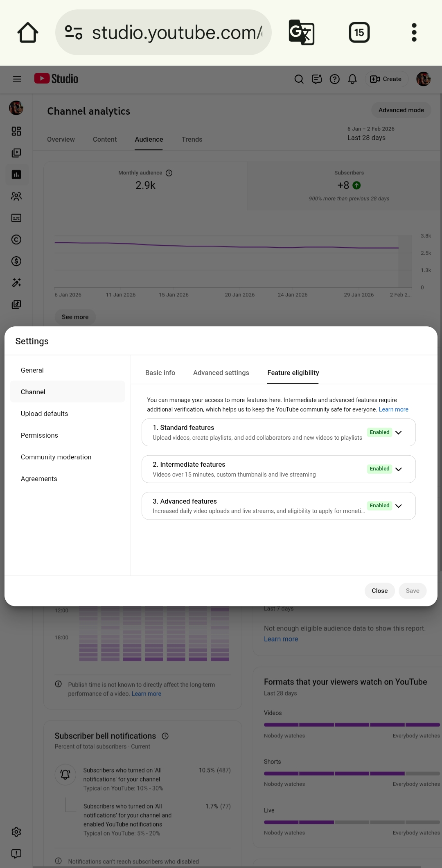Toggle the Studio hamburger menu
This screenshot has height=868, width=442.
point(17,79)
